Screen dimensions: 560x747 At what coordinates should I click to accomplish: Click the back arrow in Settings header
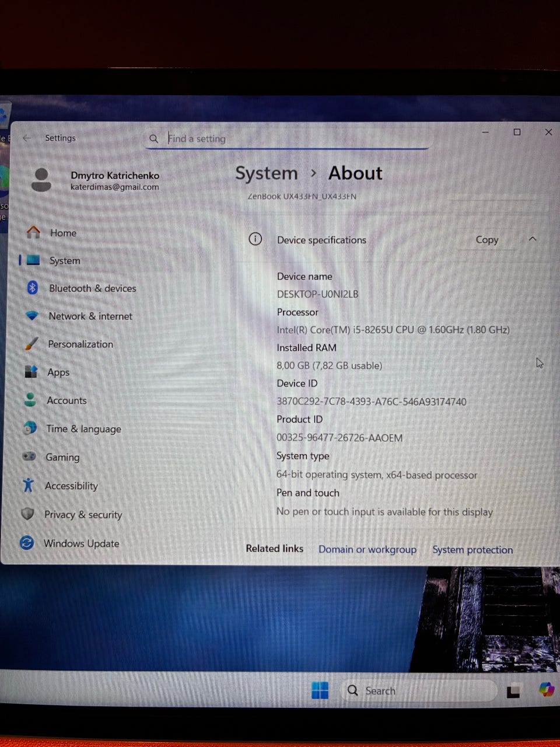(x=27, y=138)
